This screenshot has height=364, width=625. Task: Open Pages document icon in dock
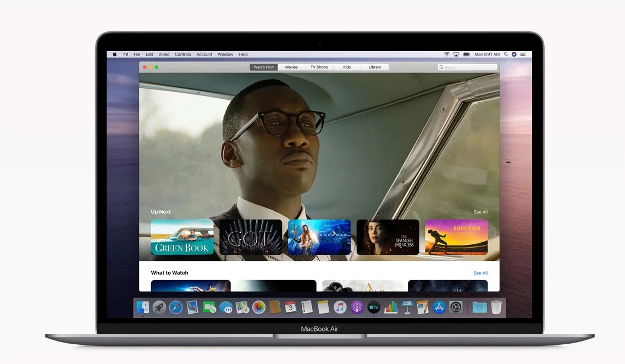[423, 307]
